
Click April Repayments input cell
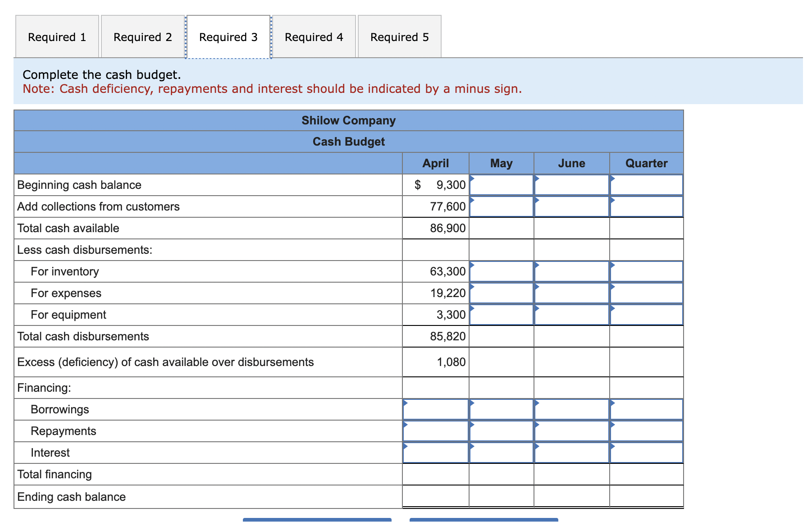pyautogui.click(x=436, y=431)
